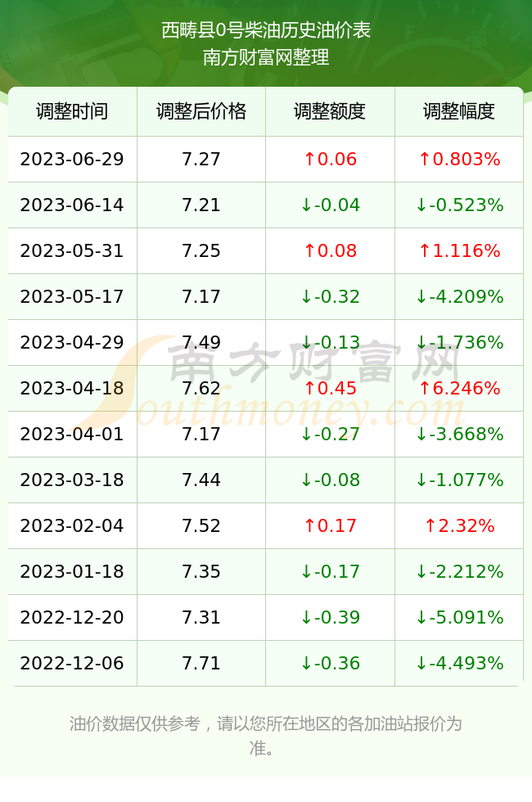Screen dimensions: 532x802
Task: Click the date 2023-02-04 cell
Action: [x=72, y=525]
